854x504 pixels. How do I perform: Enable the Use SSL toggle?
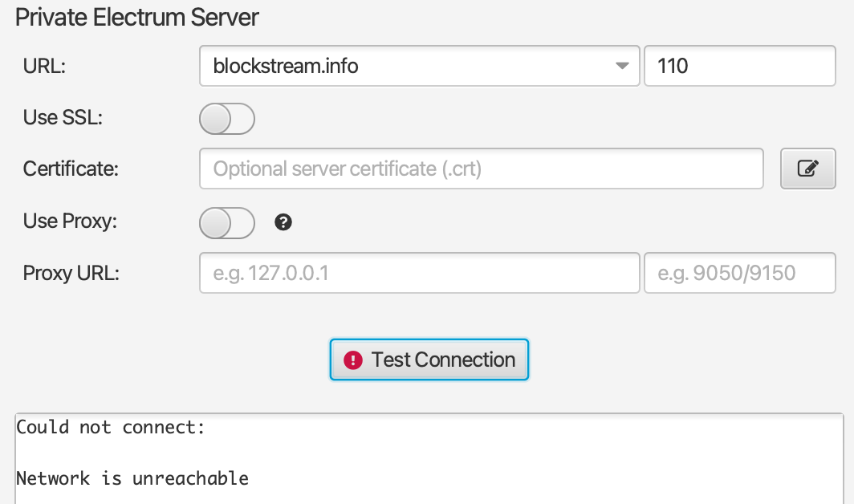(227, 118)
